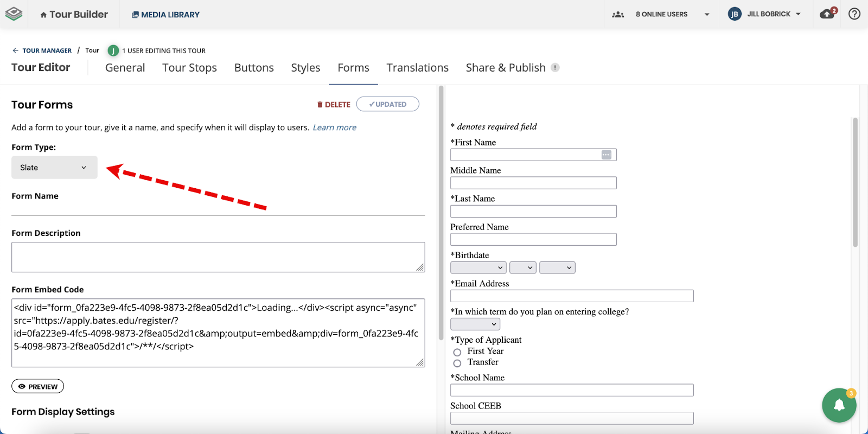
Task: Switch to the Styles tab
Action: pos(305,68)
